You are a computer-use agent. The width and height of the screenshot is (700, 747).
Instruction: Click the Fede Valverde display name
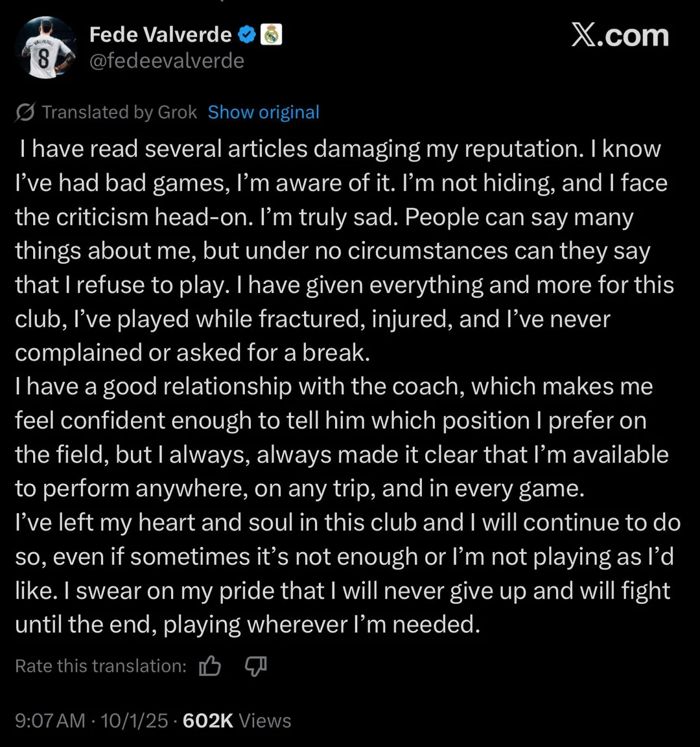click(160, 34)
